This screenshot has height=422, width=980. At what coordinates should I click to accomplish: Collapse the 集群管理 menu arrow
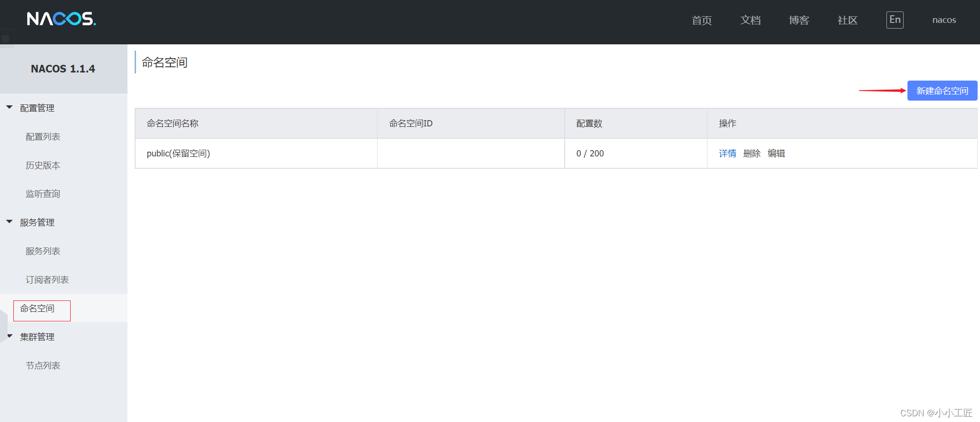point(10,336)
